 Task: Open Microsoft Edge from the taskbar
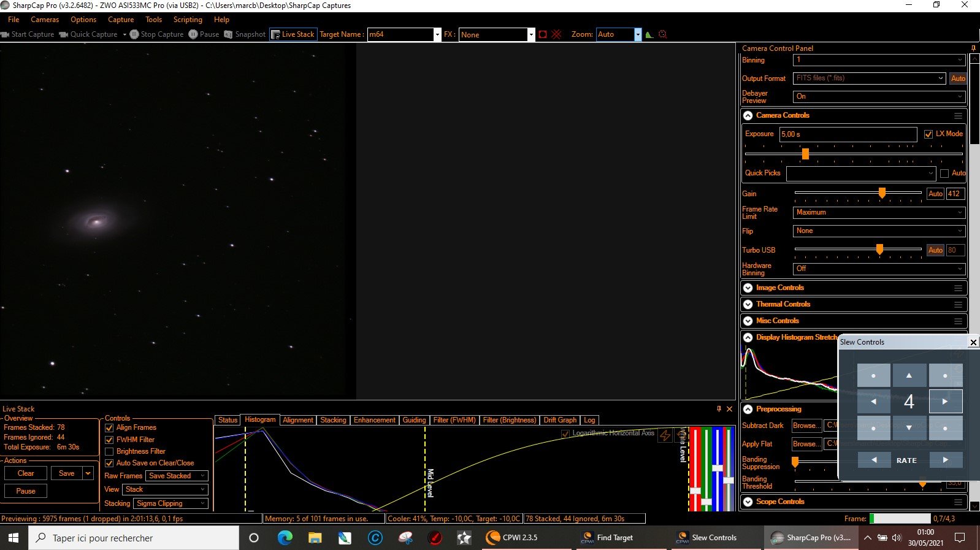285,538
